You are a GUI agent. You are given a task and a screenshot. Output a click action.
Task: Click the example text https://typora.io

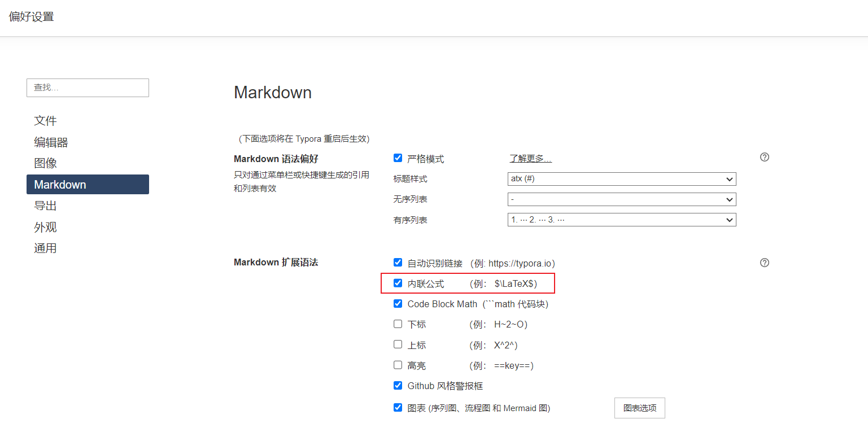pyautogui.click(x=520, y=263)
